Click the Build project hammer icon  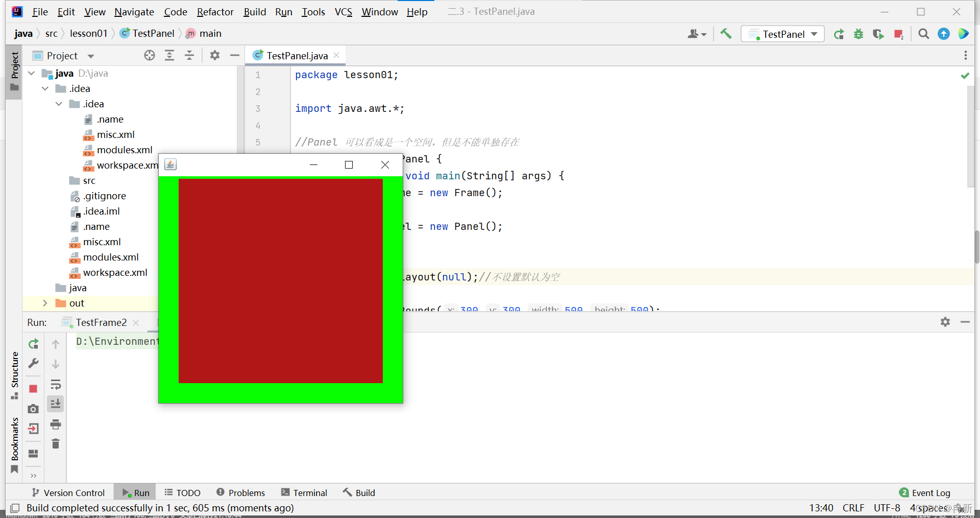click(x=726, y=34)
